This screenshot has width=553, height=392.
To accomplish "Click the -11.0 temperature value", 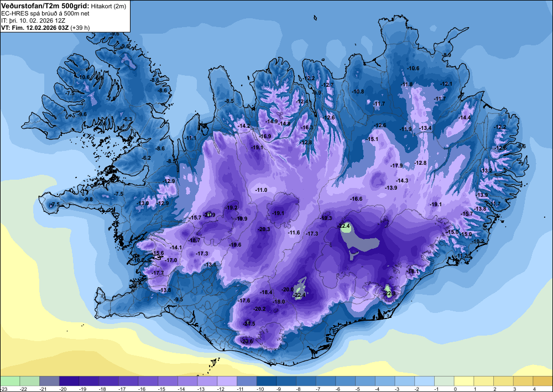I will [262, 190].
